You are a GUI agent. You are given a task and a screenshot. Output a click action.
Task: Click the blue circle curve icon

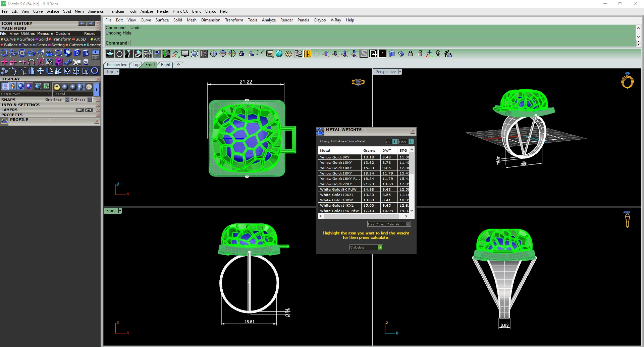coord(4,53)
